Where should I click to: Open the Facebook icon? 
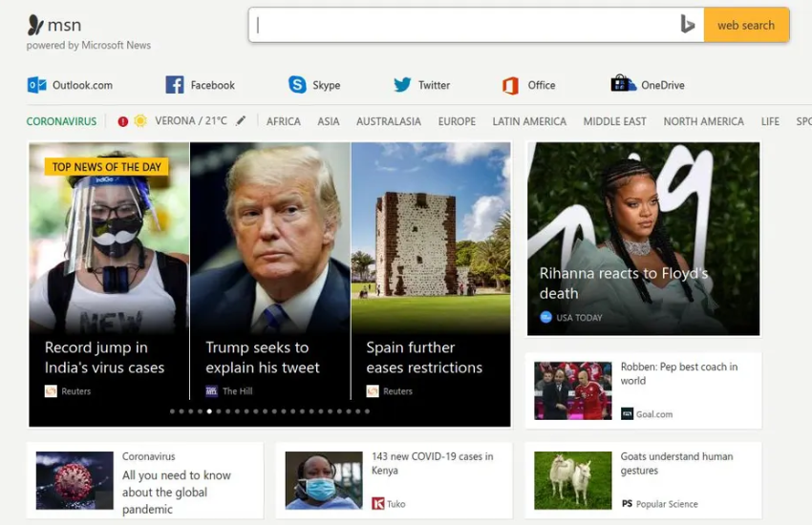[175, 85]
